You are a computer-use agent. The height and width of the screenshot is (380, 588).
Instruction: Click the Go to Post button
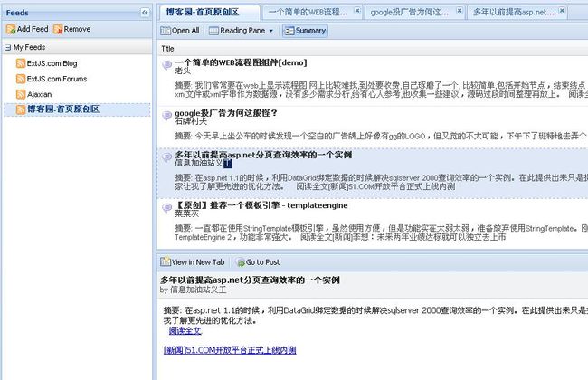coord(258,262)
